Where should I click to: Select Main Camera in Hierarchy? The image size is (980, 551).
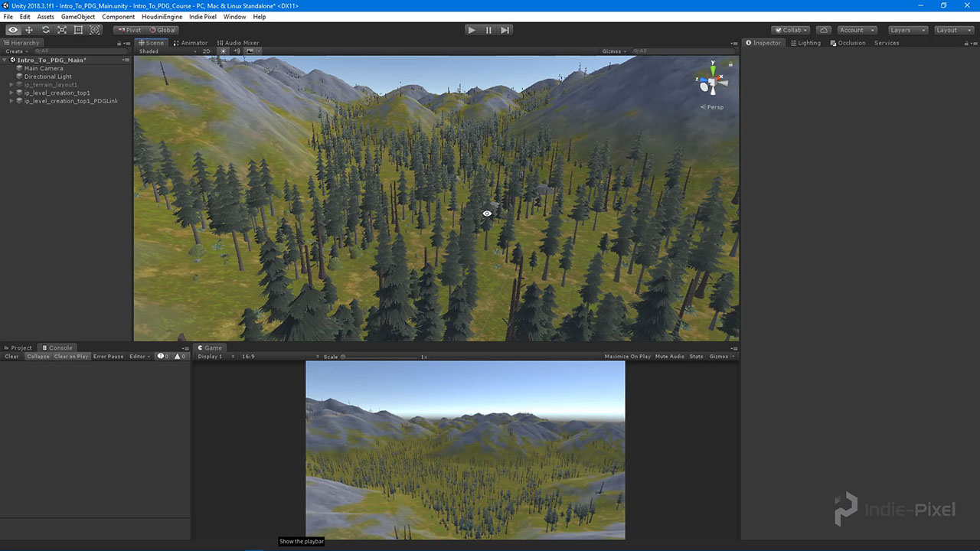tap(44, 68)
